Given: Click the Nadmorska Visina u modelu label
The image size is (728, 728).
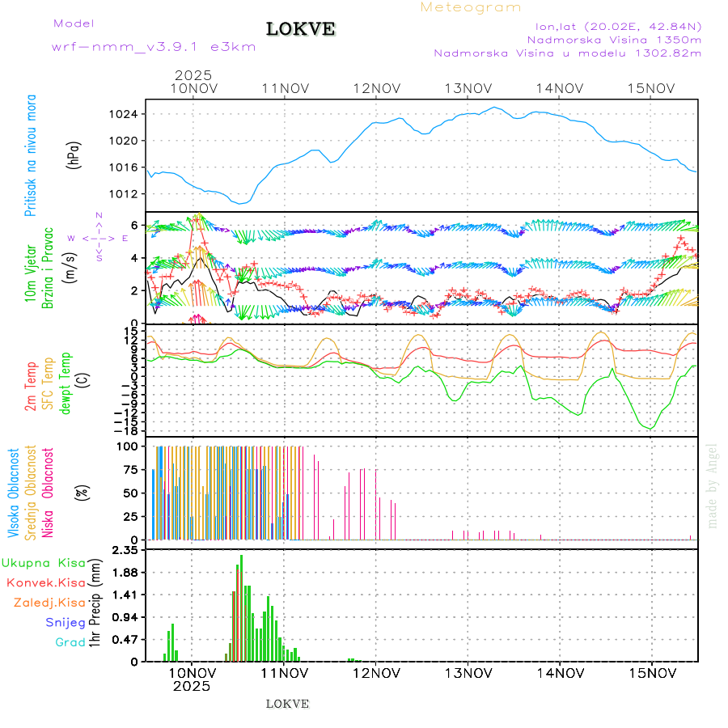Looking at the screenshot, I should point(567,53).
